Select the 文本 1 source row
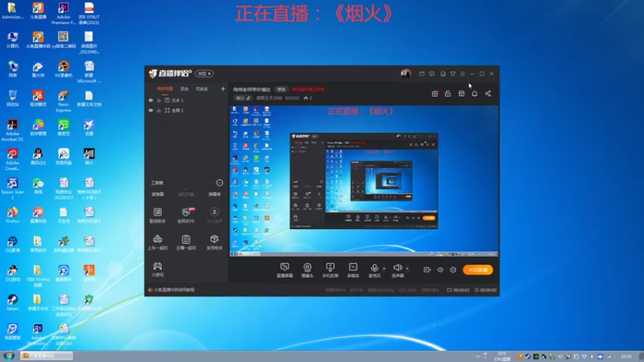Screen dimensions: 644x362 pos(187,100)
